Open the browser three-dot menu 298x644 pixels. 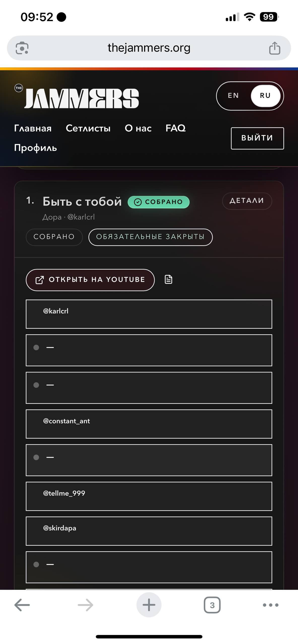click(x=271, y=605)
